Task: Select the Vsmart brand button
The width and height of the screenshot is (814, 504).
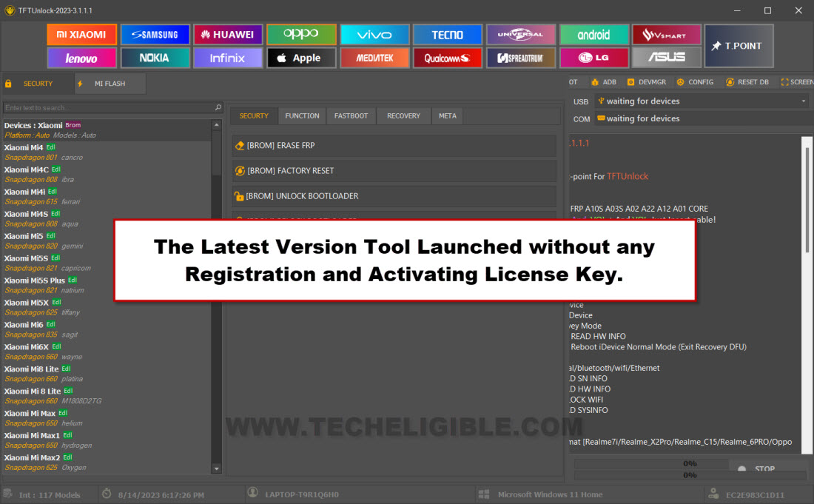Action: (x=667, y=35)
